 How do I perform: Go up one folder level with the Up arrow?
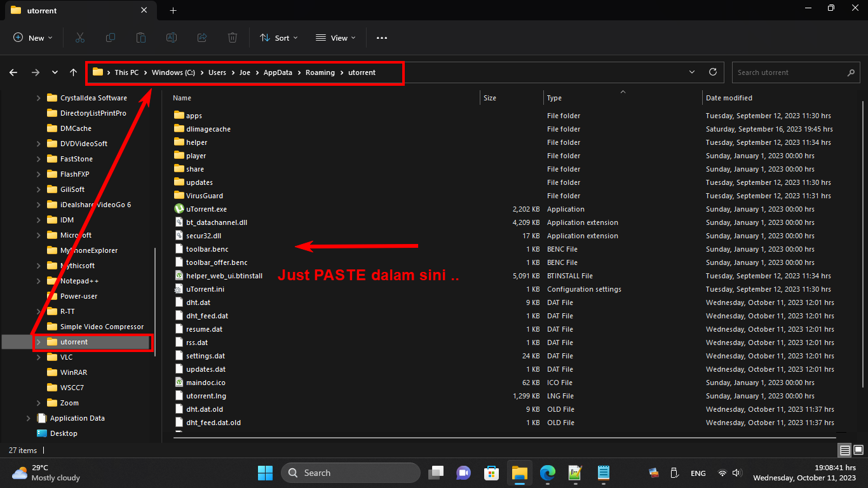click(x=74, y=72)
